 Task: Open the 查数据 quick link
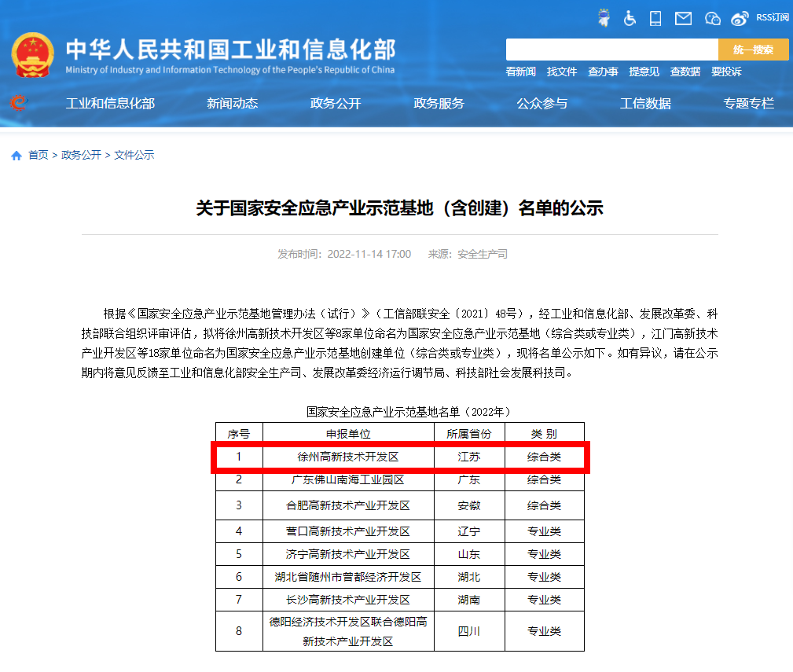(x=685, y=72)
